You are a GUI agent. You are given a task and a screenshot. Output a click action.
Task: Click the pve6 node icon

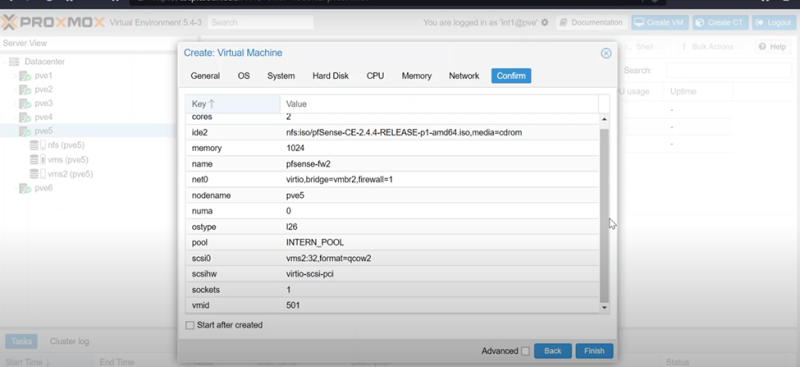(x=25, y=188)
